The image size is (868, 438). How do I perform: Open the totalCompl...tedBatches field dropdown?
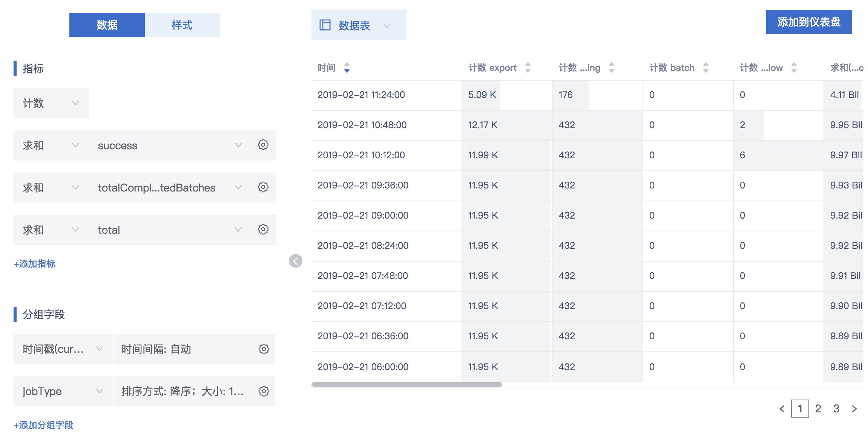pos(170,188)
